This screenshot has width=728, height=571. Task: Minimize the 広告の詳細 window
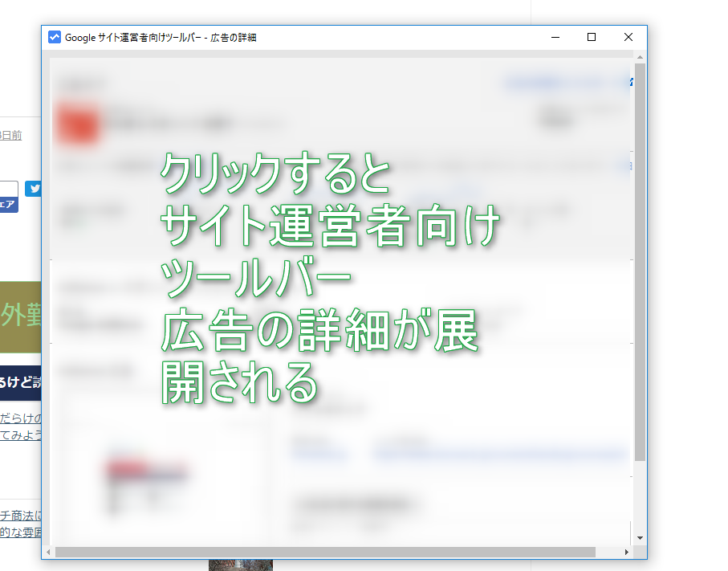(555, 37)
